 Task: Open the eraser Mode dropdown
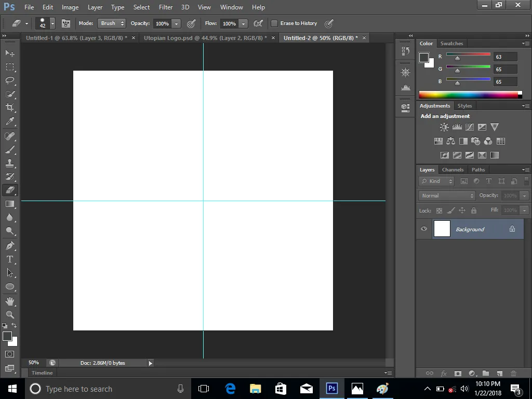tap(112, 23)
